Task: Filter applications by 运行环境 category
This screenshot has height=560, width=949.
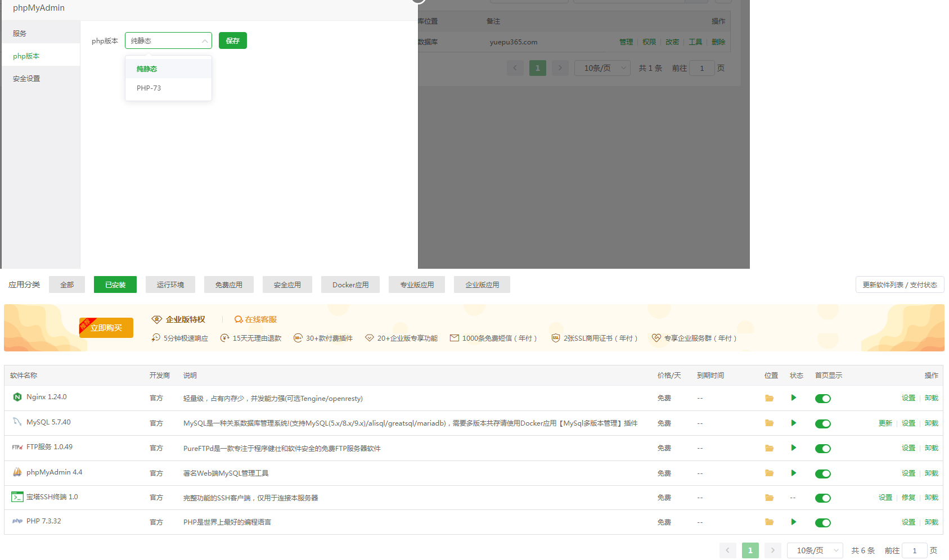Action: tap(170, 284)
